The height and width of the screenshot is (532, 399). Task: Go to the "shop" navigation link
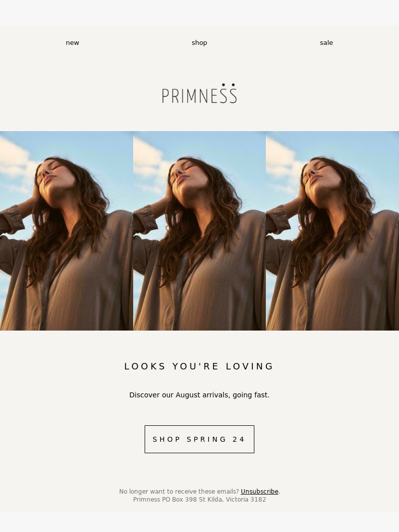[x=199, y=43]
